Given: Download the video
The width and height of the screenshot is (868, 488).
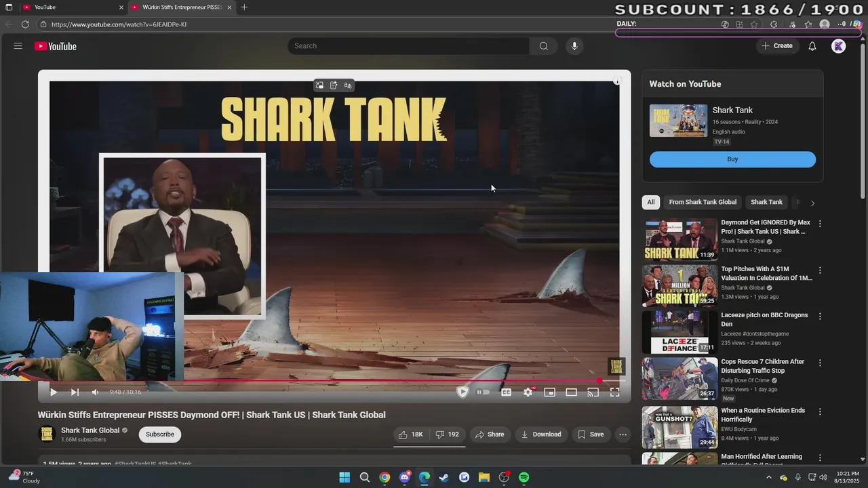Looking at the screenshot, I should (x=540, y=434).
